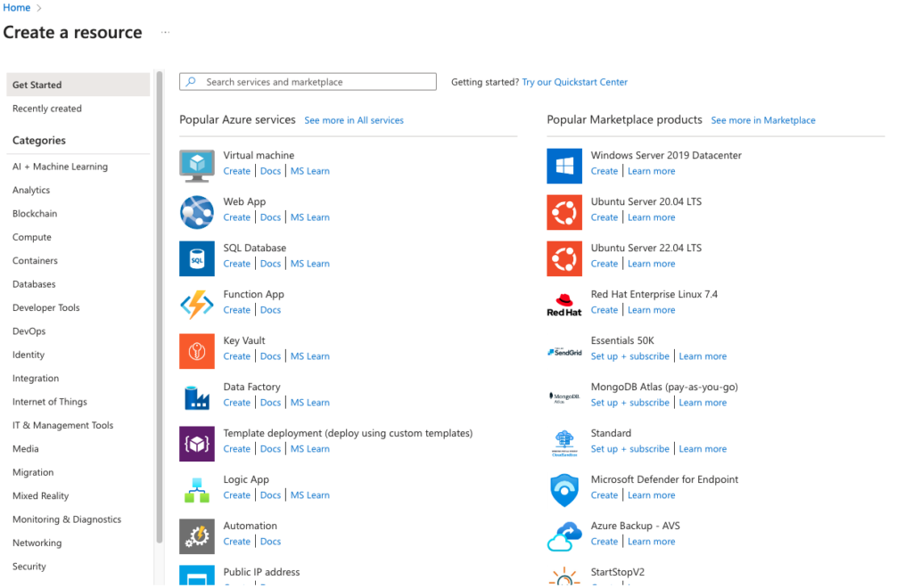The image size is (913, 588).
Task: Select the Developer Tools category
Action: tap(46, 307)
